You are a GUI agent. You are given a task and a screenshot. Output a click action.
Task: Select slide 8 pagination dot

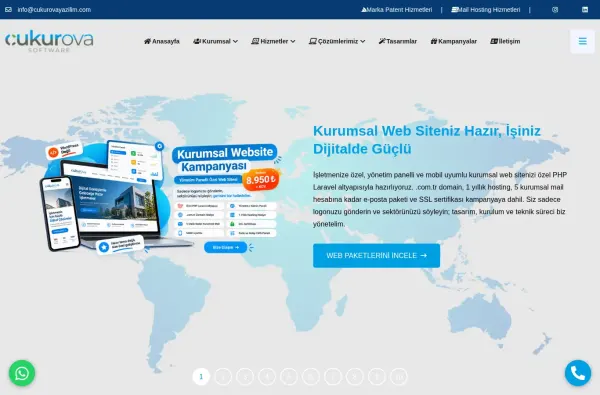coord(355,377)
